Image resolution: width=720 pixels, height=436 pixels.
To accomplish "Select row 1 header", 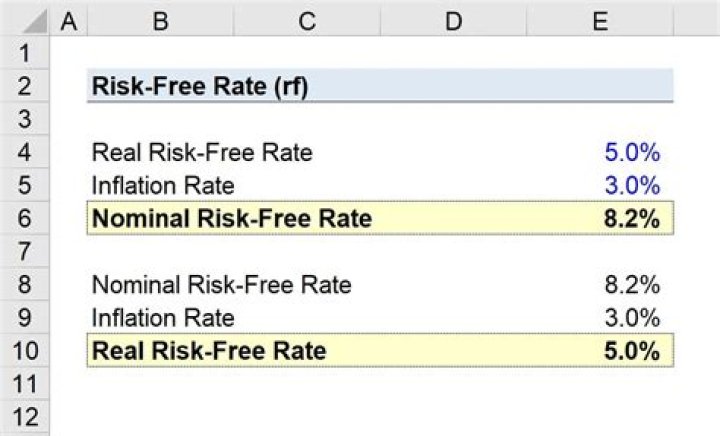I will [x=24, y=53].
